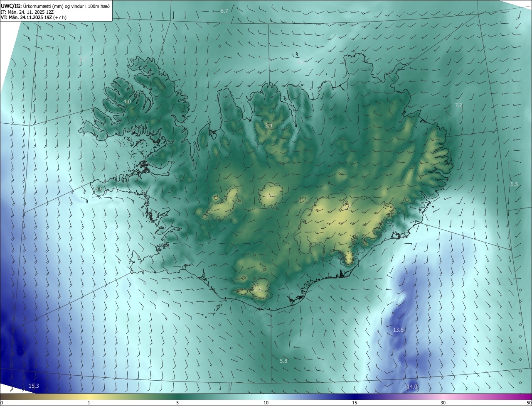Image resolution: width=532 pixels, height=406 pixels.
Task: Click the '1' label on the color scale
Action: [89, 403]
